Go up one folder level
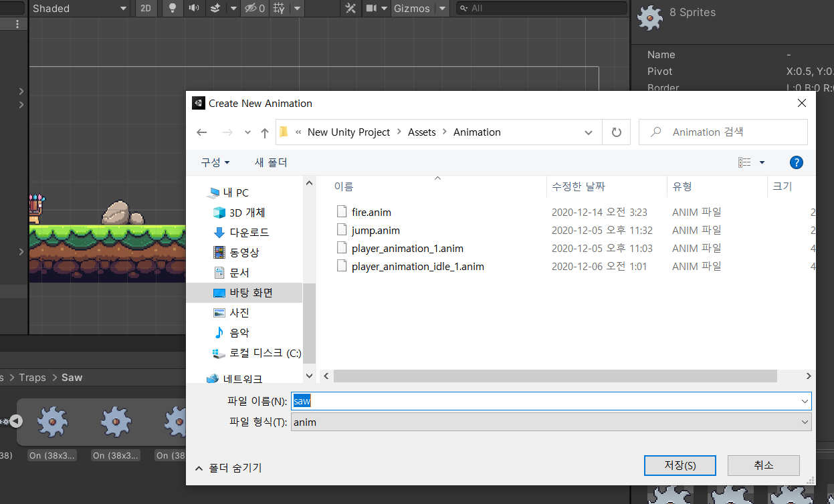834x504 pixels. point(265,132)
